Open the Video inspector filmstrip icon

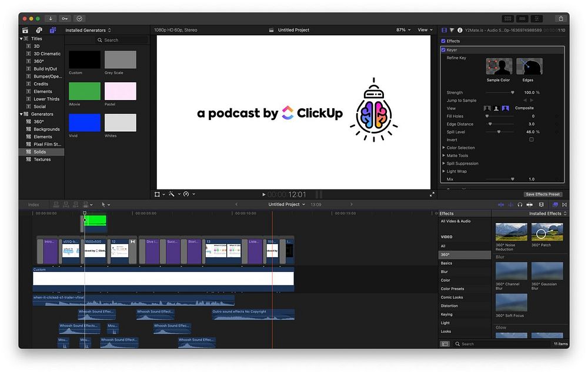coord(445,30)
